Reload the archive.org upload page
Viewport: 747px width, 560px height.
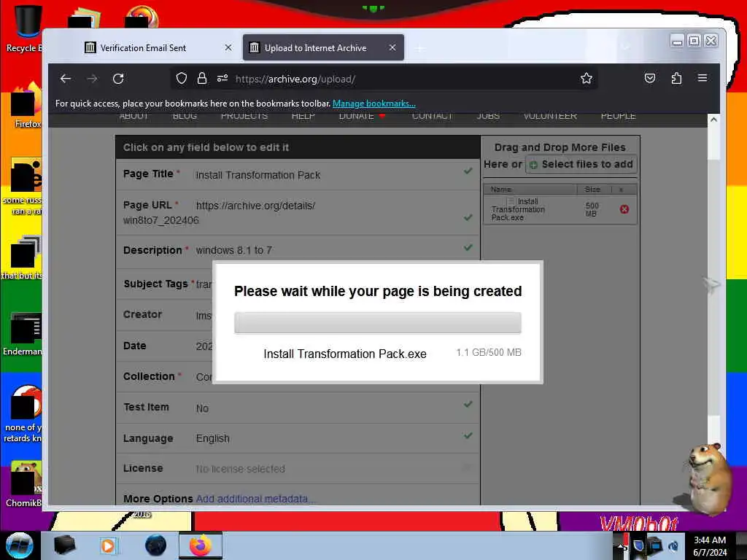click(x=118, y=79)
